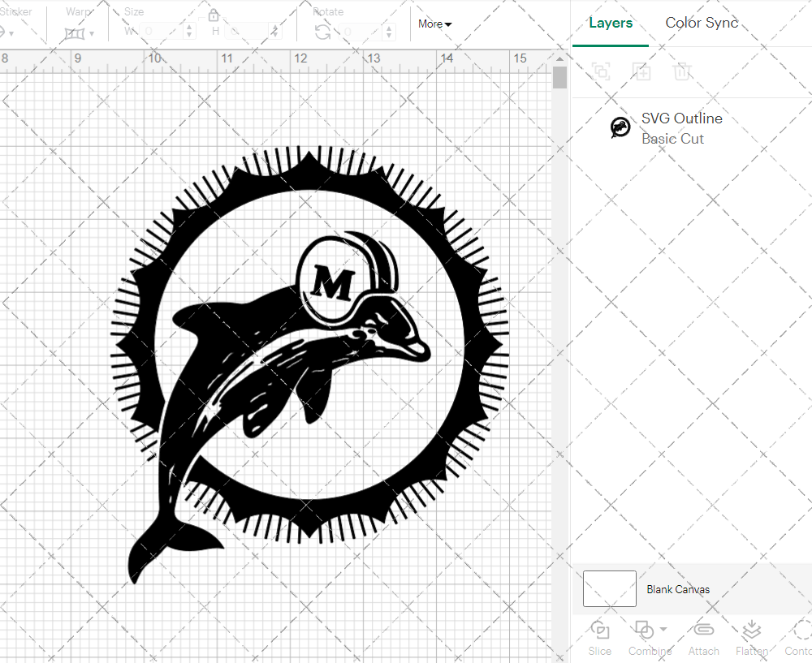Click the Attach tool
The width and height of the screenshot is (812, 663).
coord(703,638)
